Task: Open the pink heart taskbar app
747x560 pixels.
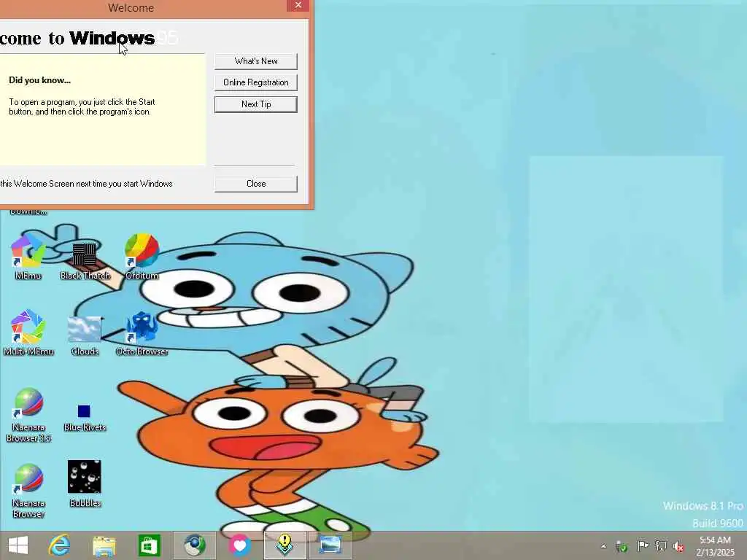Action: (x=239, y=545)
